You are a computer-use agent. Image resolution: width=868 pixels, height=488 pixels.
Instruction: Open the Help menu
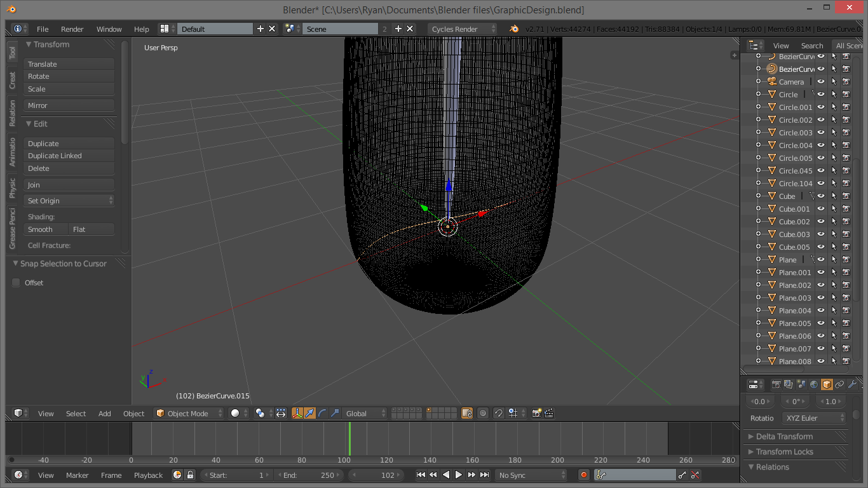(142, 29)
